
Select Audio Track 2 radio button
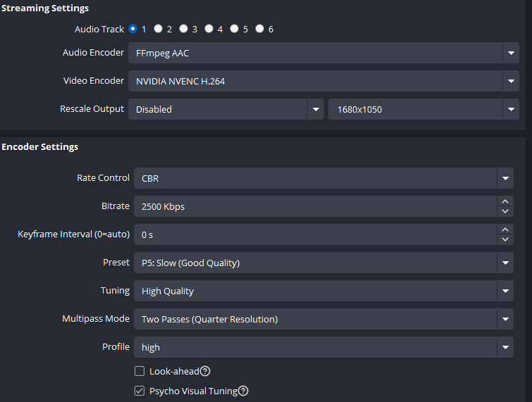point(159,29)
